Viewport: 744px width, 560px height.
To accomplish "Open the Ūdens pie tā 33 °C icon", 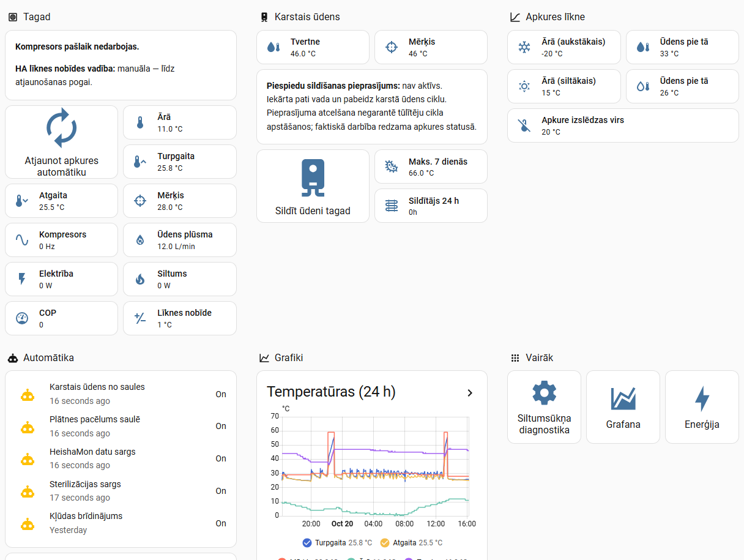I will 642,47.
